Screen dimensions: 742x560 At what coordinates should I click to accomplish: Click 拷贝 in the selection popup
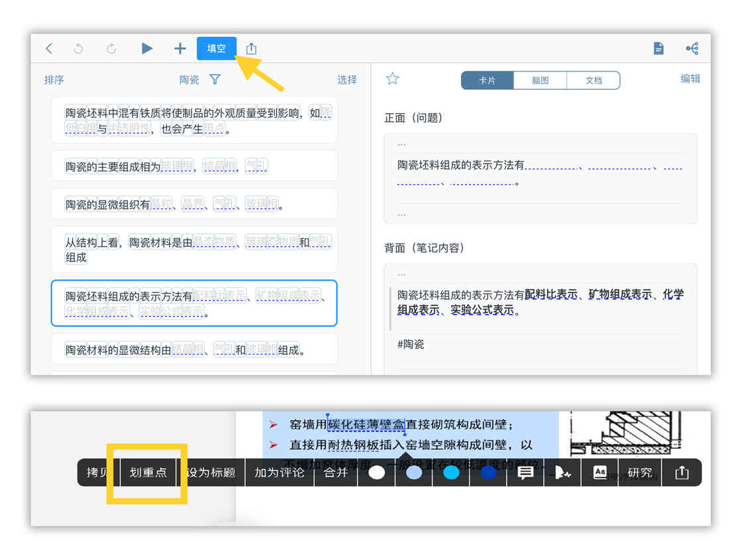pyautogui.click(x=97, y=473)
